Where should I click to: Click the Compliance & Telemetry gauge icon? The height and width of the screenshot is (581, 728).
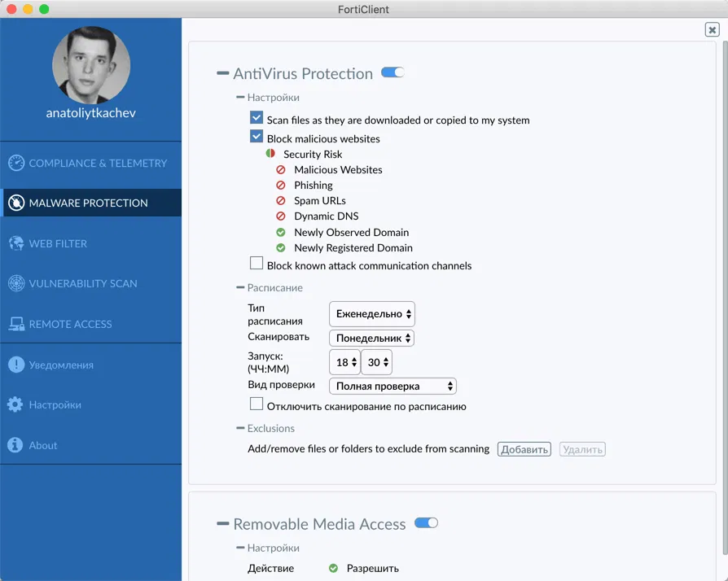[x=16, y=163]
